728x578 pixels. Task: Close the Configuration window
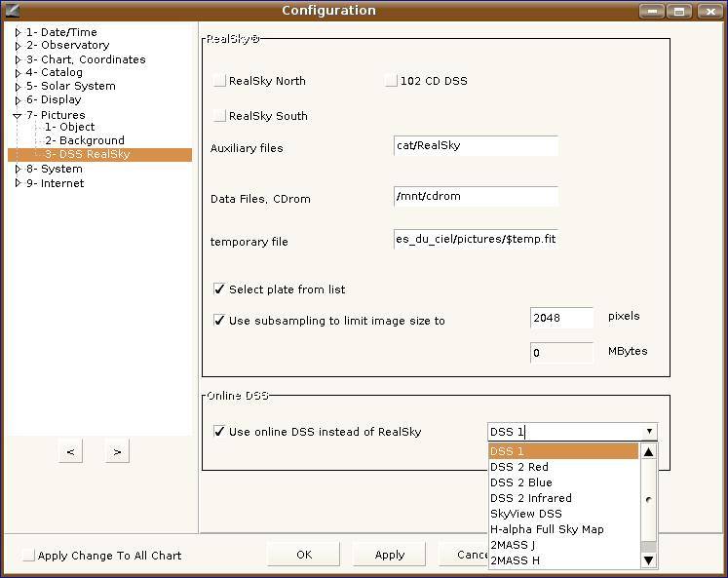709,11
